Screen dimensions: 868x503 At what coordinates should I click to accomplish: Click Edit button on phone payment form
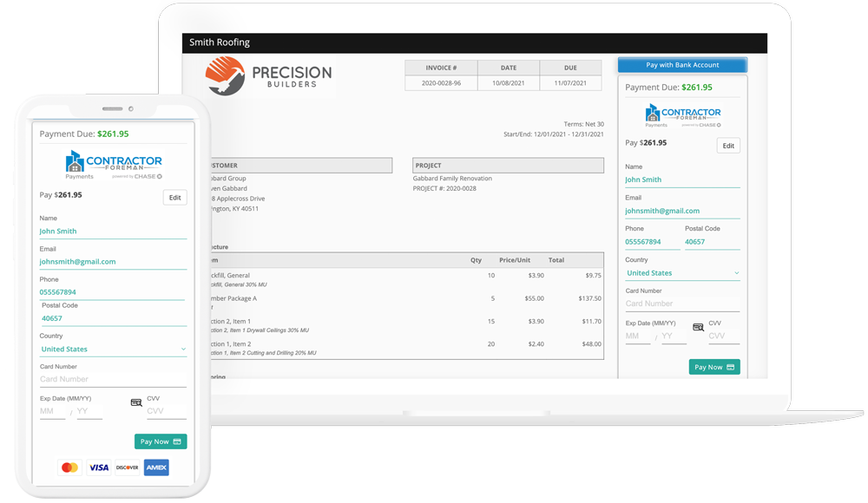(x=174, y=198)
